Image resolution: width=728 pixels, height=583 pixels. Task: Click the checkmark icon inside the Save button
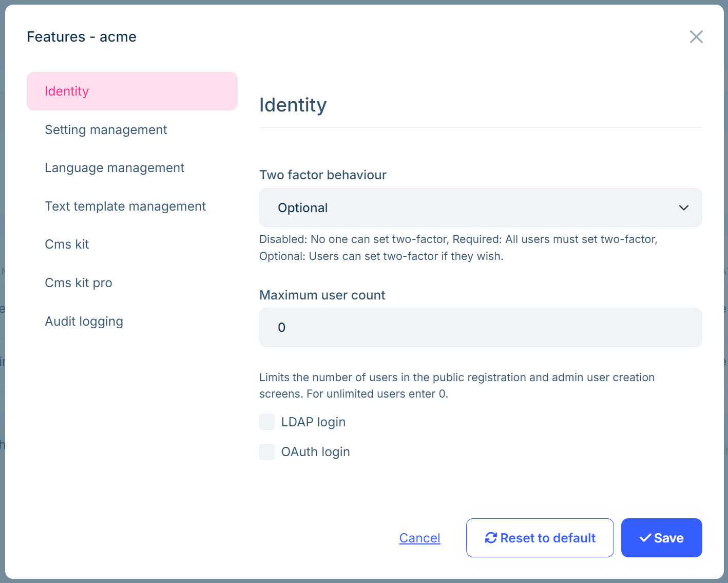(x=645, y=538)
